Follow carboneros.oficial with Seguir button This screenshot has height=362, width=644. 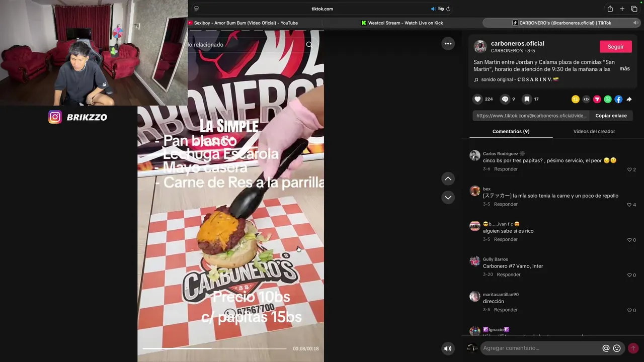pyautogui.click(x=615, y=47)
